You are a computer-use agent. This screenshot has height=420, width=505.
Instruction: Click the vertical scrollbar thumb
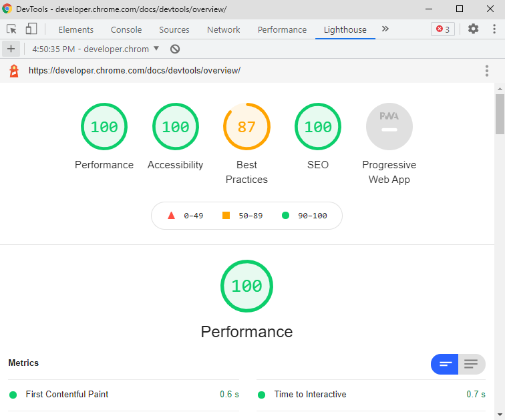[x=500, y=114]
